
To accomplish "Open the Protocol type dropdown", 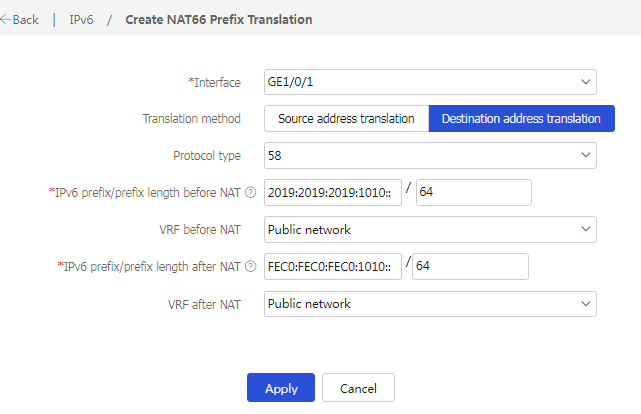I will 430,155.
